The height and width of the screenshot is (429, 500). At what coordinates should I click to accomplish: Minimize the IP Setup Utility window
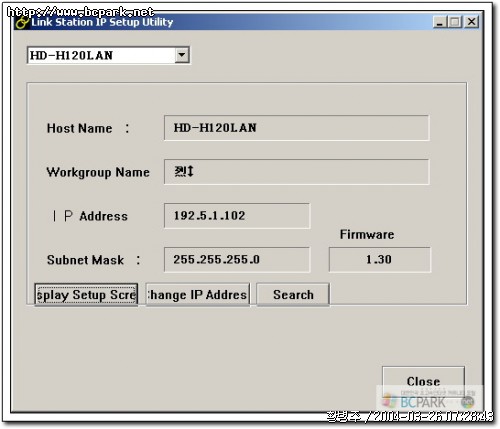[440, 22]
